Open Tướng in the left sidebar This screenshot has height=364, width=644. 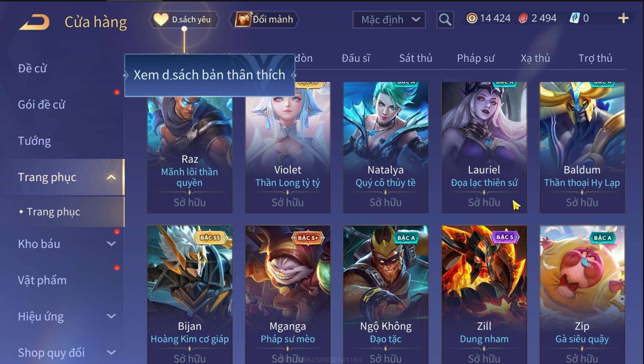34,141
